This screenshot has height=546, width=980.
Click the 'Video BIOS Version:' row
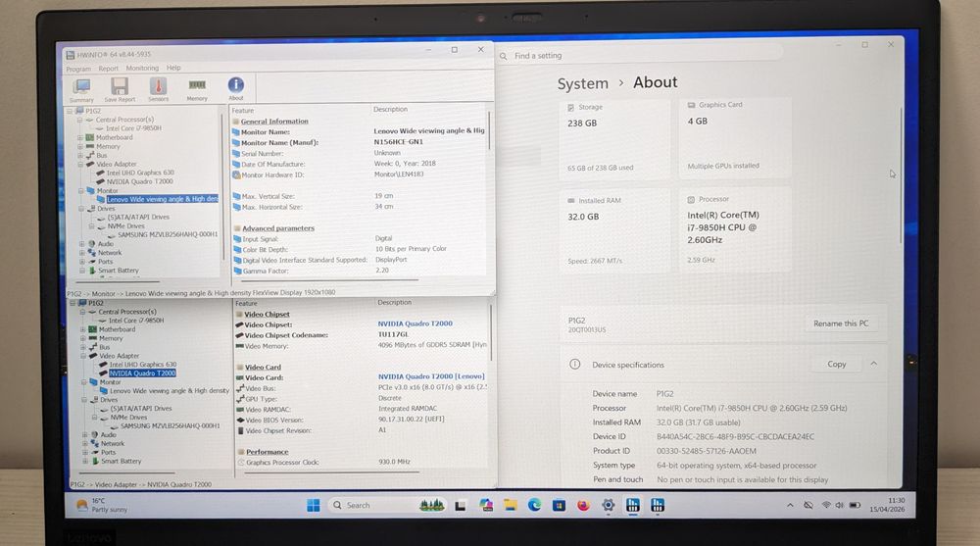[x=362, y=420]
